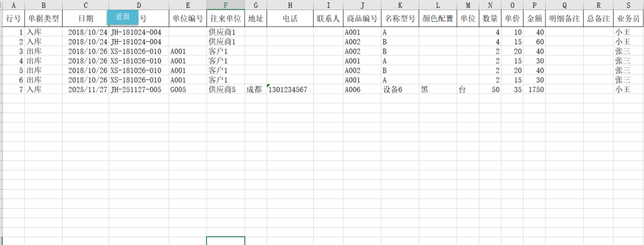Select the 2025/11/27 date cell

click(85, 89)
